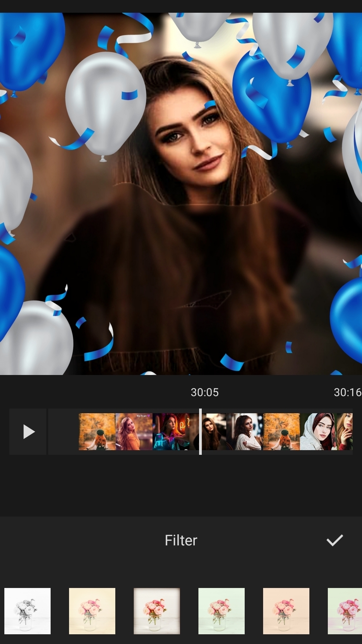Image resolution: width=362 pixels, height=644 pixels.
Task: Tap the dark brunette clip right of playhead
Action: click(x=214, y=432)
